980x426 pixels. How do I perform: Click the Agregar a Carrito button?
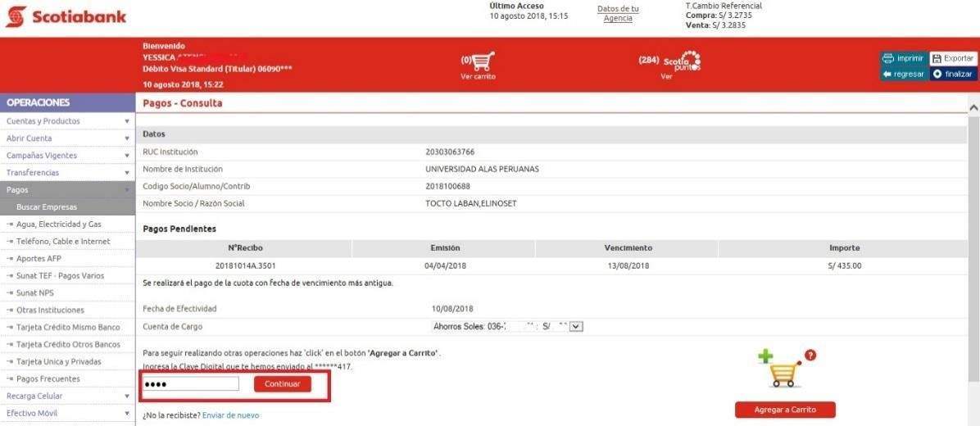[x=785, y=410]
